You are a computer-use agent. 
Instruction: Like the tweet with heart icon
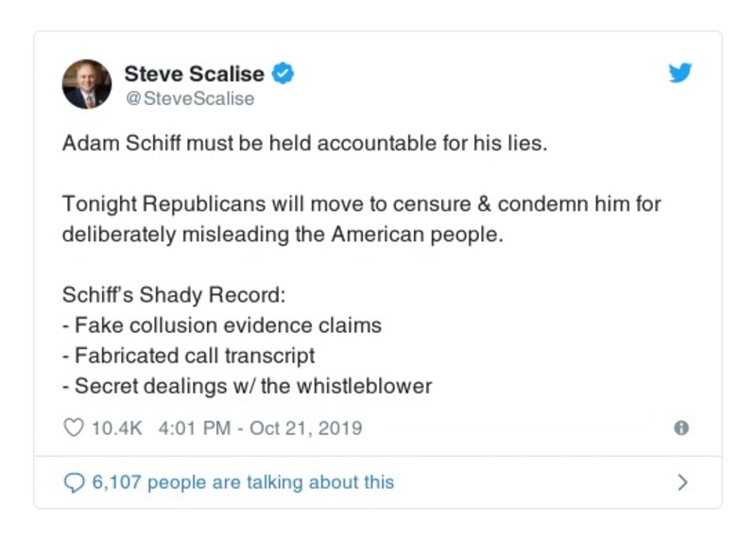click(x=74, y=428)
